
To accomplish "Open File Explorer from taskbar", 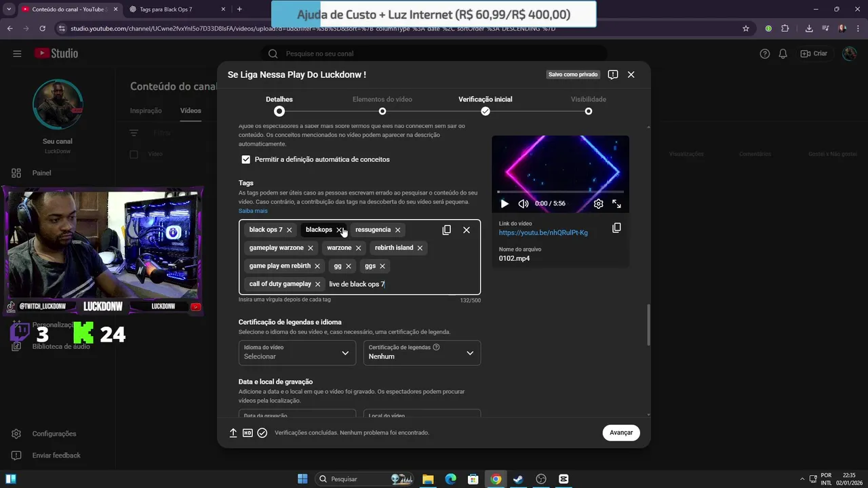I will coord(428,479).
